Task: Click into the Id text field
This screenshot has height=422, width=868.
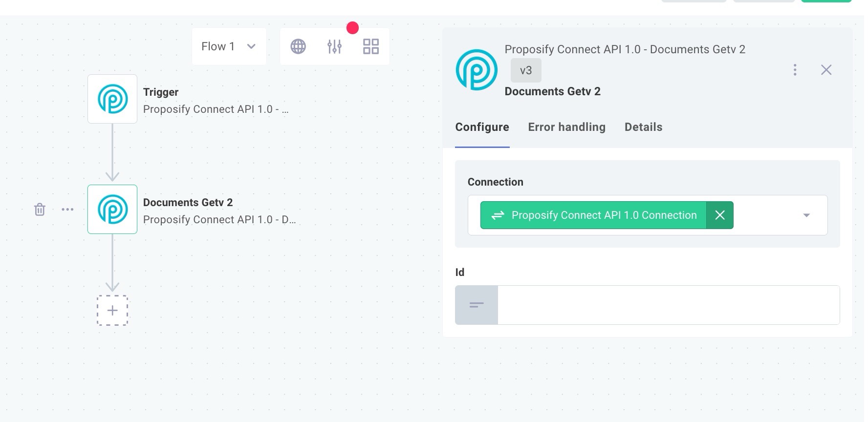Action: (669, 305)
